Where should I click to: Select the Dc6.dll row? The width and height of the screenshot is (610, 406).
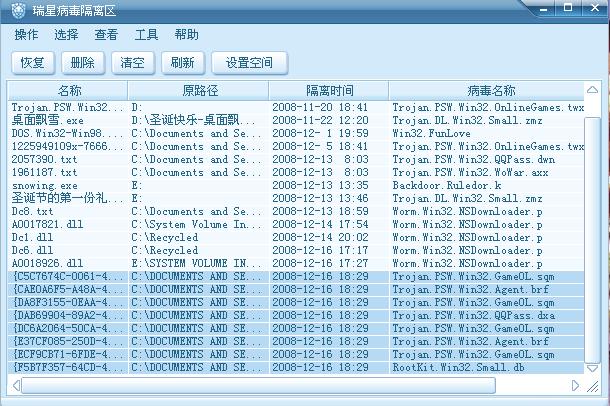point(296,250)
